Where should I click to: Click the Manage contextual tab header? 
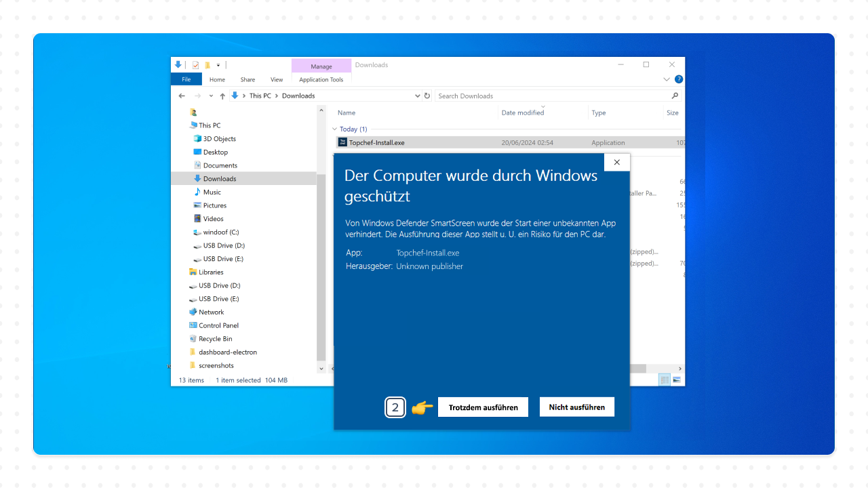[321, 66]
